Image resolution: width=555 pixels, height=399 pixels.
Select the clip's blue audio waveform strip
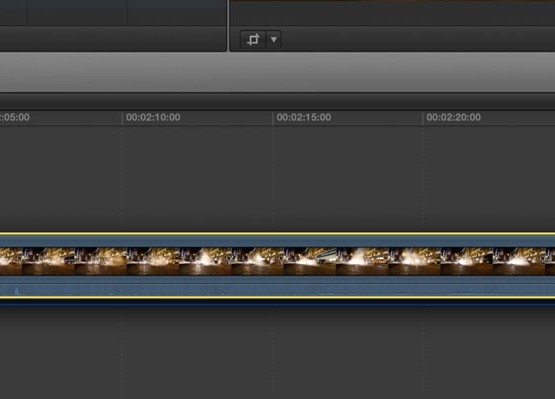278,287
